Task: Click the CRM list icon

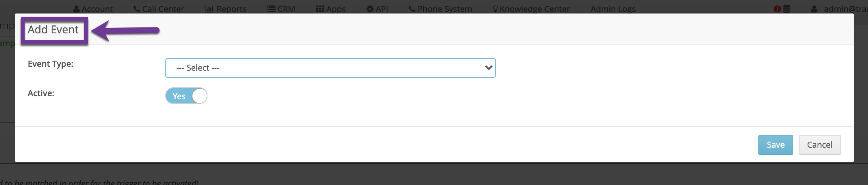Action: (271, 9)
